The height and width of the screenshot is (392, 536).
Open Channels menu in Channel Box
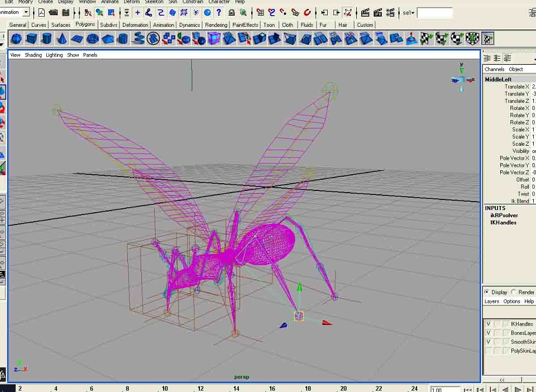click(x=494, y=69)
